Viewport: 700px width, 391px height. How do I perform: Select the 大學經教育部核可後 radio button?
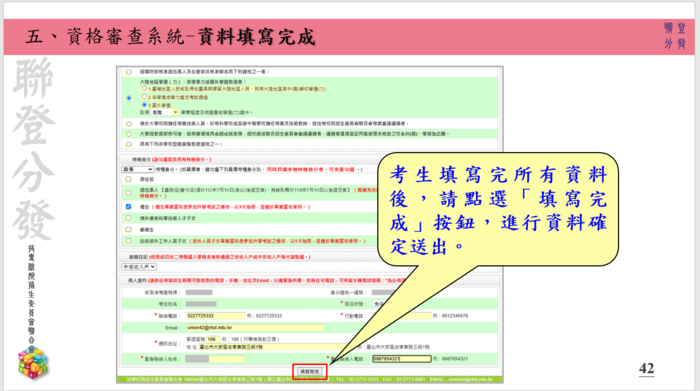pyautogui.click(x=129, y=134)
